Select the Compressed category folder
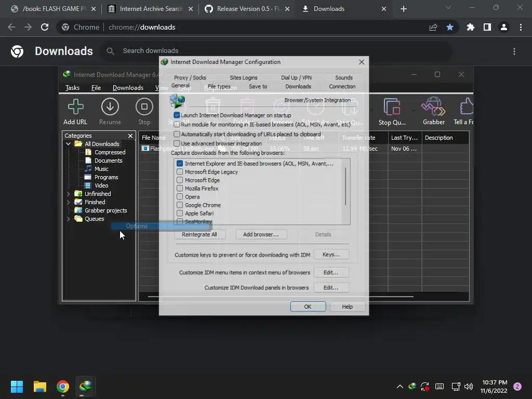The width and height of the screenshot is (532, 399). pos(110,152)
